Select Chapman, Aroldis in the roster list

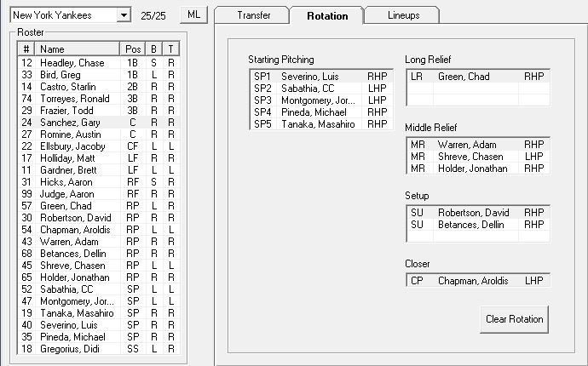(x=99, y=230)
